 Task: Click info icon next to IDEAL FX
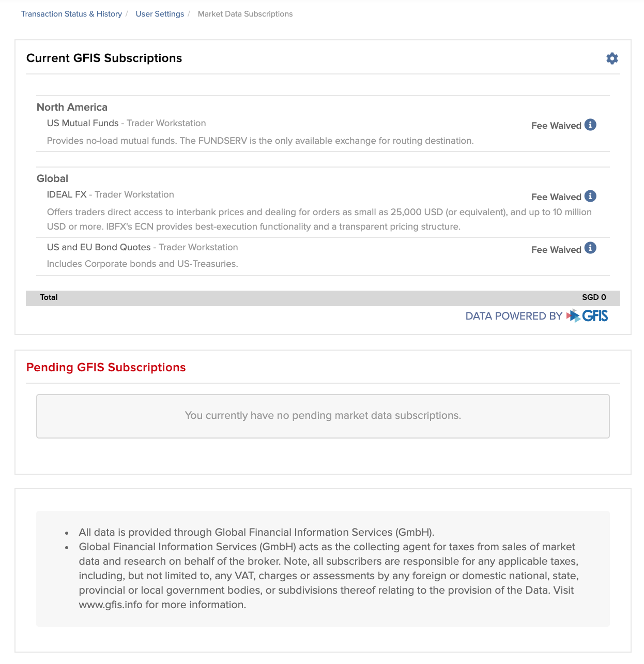(x=590, y=196)
